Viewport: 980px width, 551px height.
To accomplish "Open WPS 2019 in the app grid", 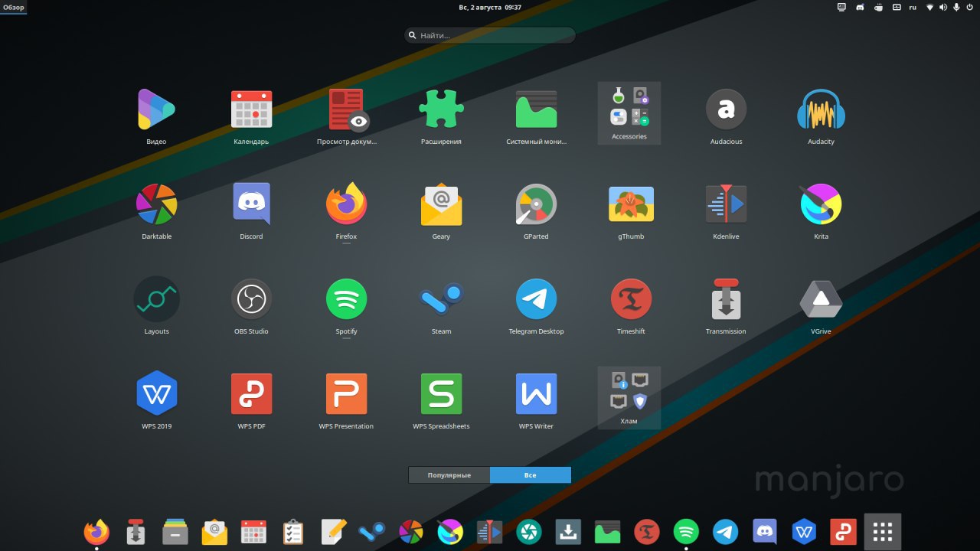I will pos(156,394).
